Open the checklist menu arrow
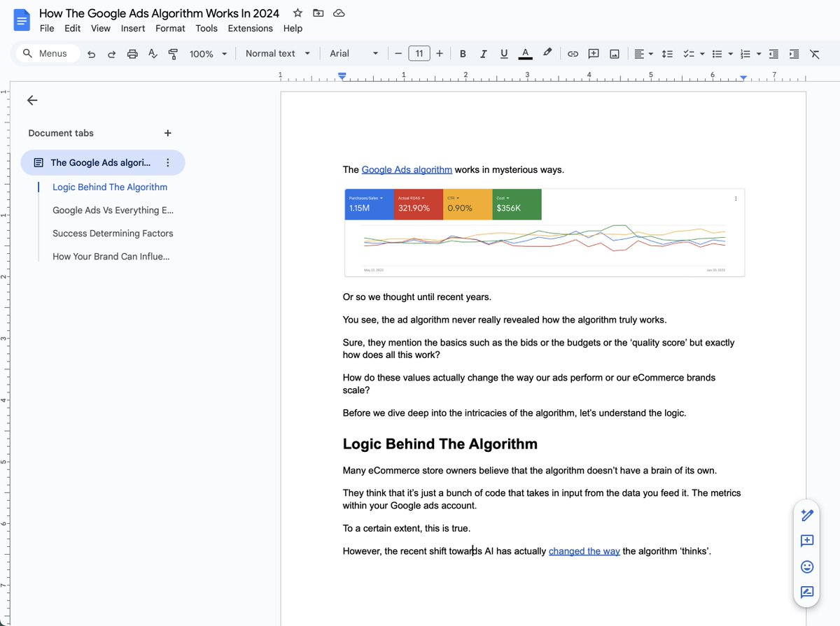Viewport: 840px width, 626px height. tap(702, 54)
